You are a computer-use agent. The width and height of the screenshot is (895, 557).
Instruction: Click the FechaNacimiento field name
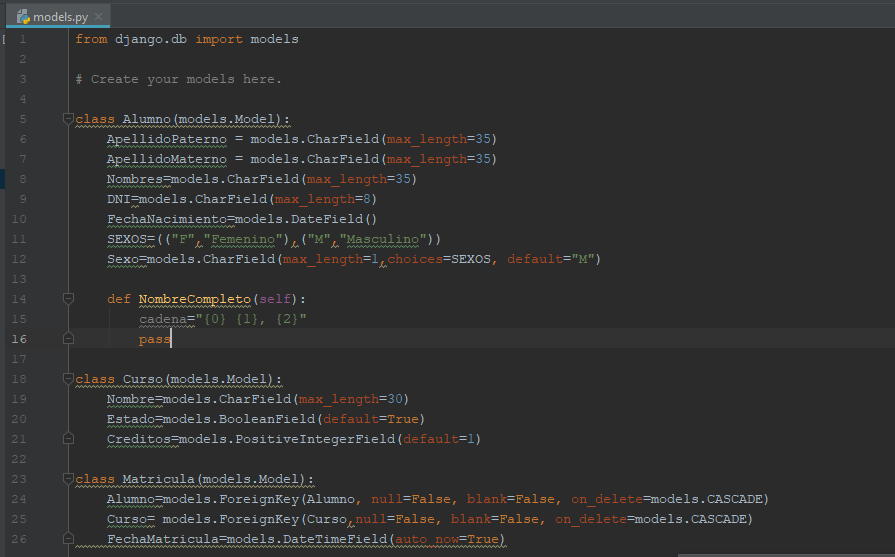[167, 219]
